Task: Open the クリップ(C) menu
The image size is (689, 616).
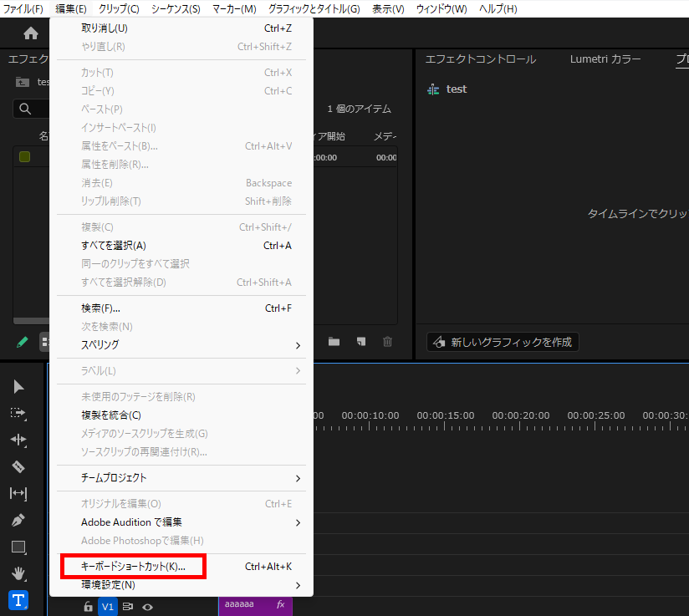Action: [119, 9]
